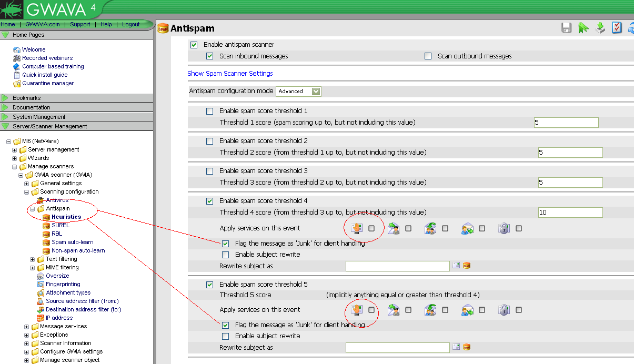The image size is (634, 364).
Task: Click the Threshold 4 score input field
Action: 570,213
